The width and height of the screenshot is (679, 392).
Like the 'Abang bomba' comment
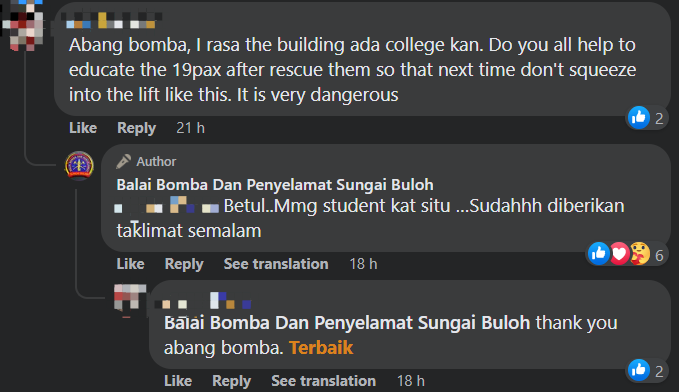[x=83, y=128]
